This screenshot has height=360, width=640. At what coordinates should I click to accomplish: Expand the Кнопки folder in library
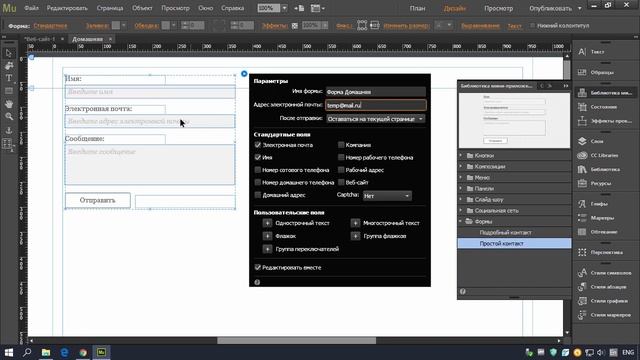(x=461, y=156)
